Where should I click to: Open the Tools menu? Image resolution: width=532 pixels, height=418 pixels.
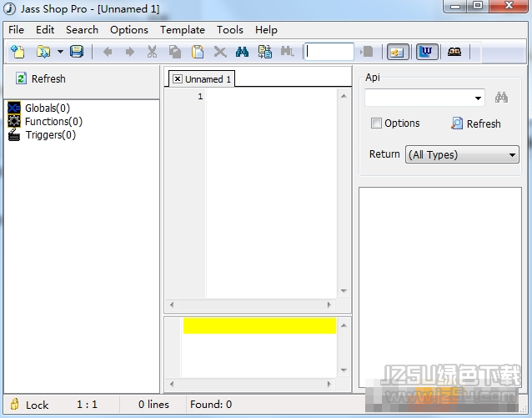pyautogui.click(x=230, y=30)
